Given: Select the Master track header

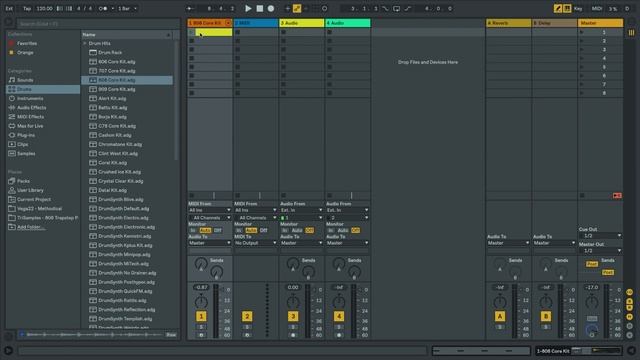Looking at the screenshot, I should 600,23.
